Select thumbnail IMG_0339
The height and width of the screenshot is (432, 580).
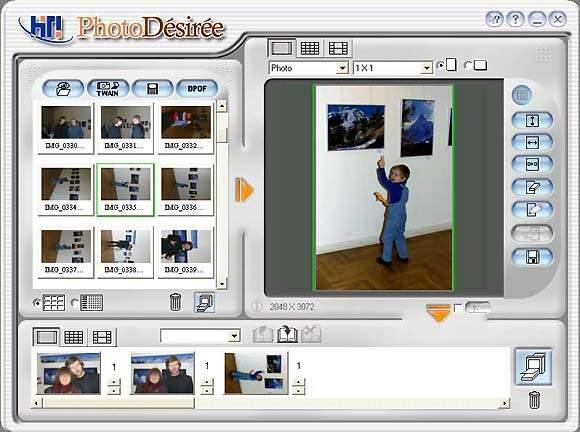tap(186, 252)
